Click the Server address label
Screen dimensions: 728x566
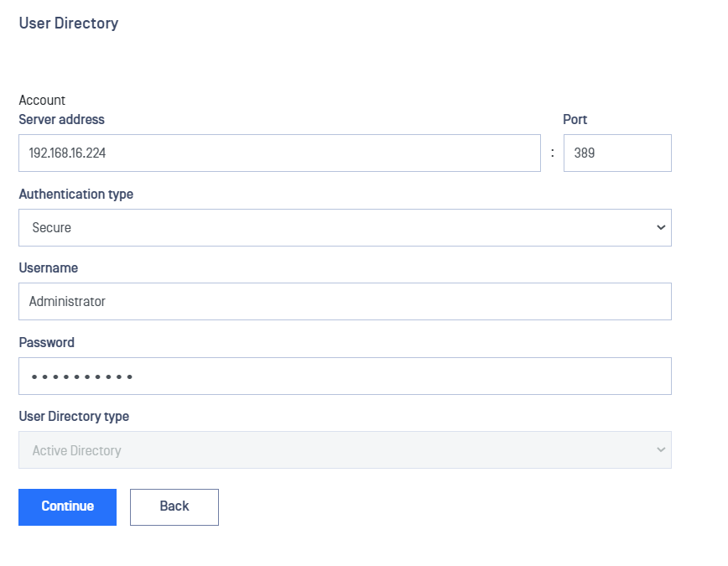(x=62, y=119)
